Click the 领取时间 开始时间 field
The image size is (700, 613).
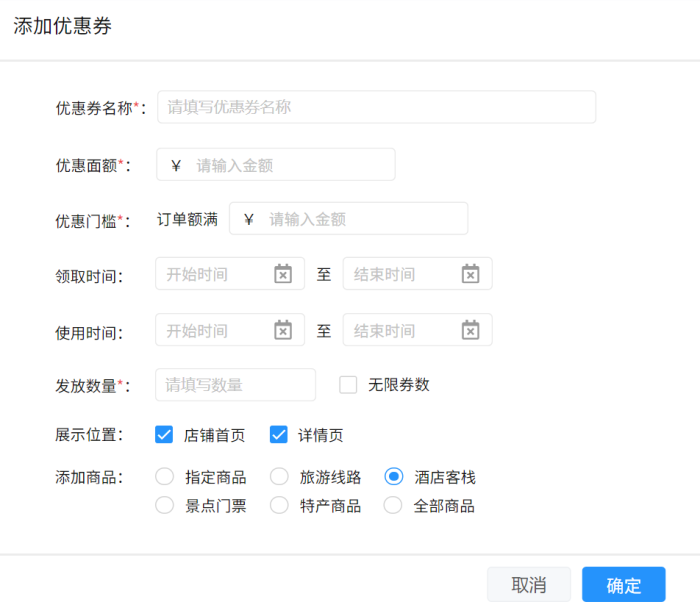point(230,274)
